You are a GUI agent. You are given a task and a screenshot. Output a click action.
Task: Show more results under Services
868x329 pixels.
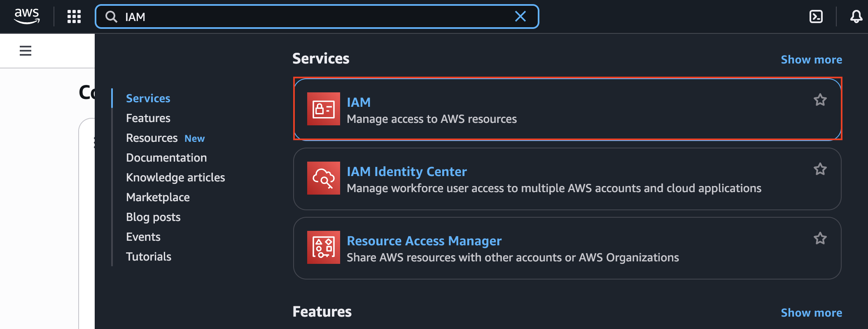click(811, 60)
